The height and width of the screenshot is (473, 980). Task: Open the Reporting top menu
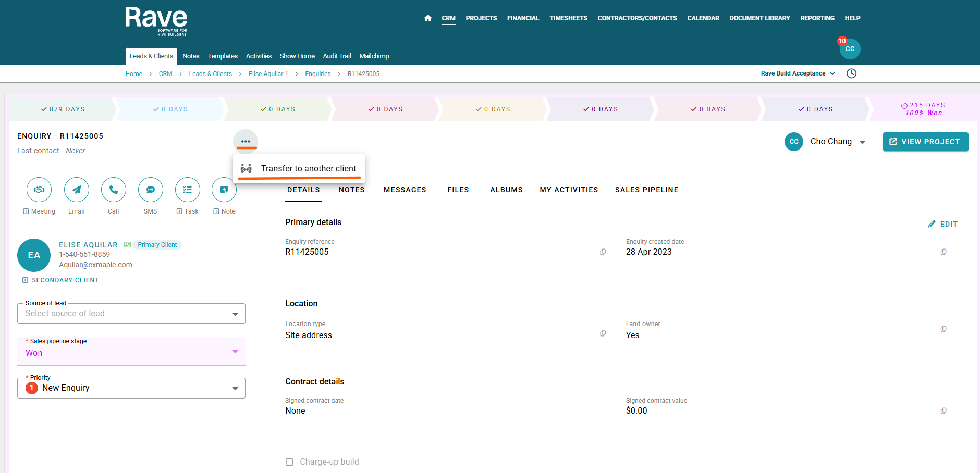pyautogui.click(x=817, y=18)
